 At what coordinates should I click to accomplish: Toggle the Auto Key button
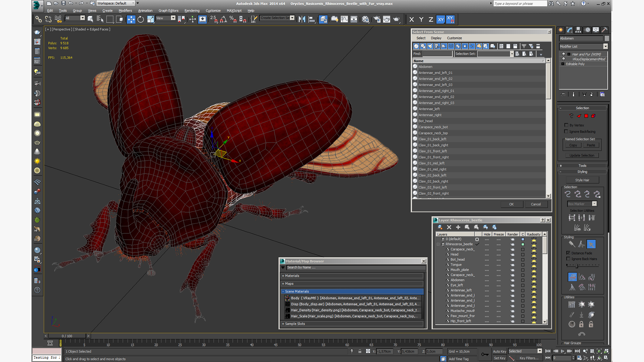[x=499, y=351]
